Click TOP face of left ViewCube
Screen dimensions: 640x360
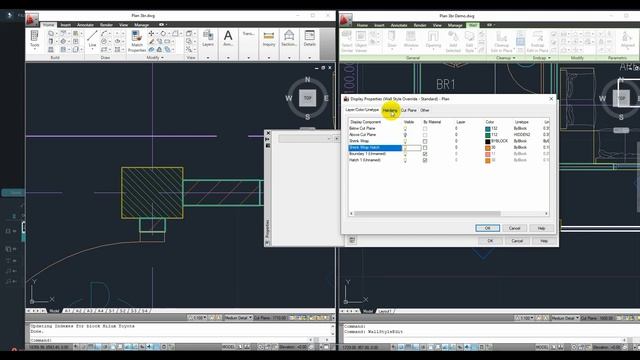(x=307, y=98)
